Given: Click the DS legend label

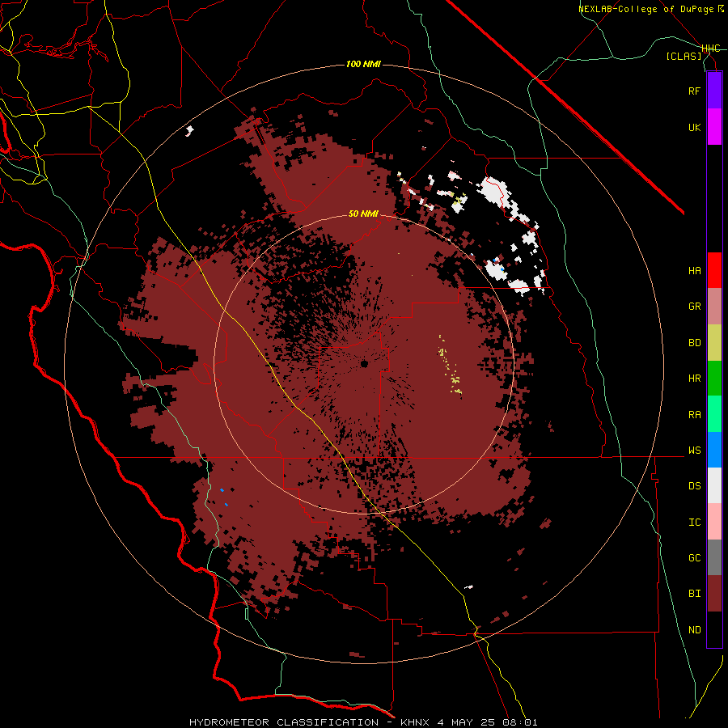Looking at the screenshot, I should click(694, 486).
